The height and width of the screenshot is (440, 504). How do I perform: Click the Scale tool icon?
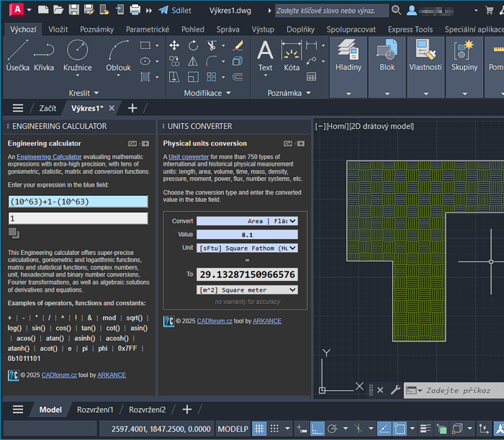point(193,77)
